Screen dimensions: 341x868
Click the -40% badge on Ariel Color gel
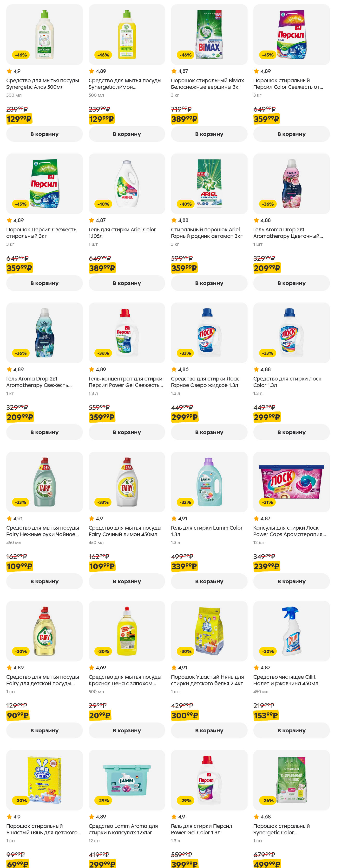[x=103, y=204]
